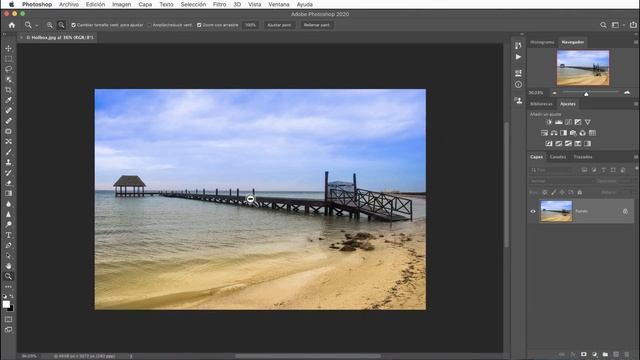The width and height of the screenshot is (640, 360).
Task: Add a Vibrance adjustment triangle icon
Action: (x=587, y=122)
